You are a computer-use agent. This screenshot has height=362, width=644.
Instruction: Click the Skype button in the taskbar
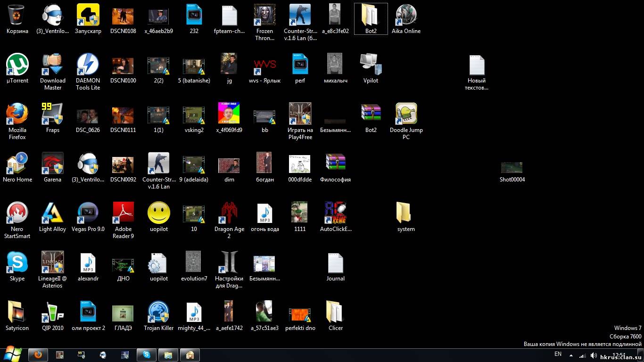147,355
